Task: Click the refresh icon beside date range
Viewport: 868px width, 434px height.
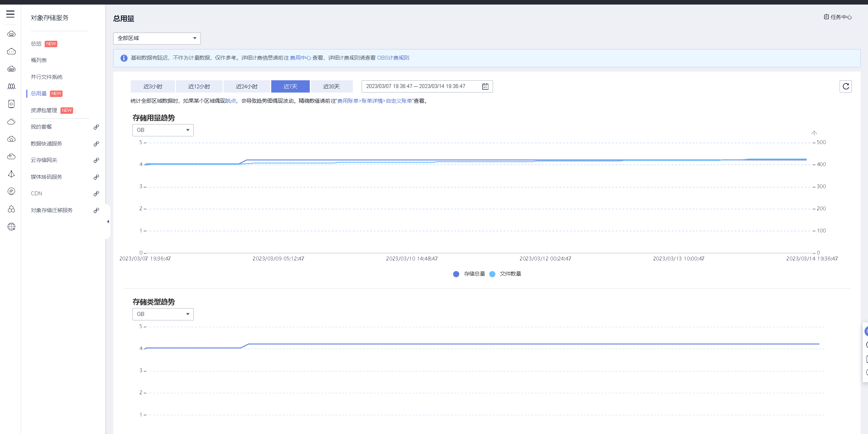Action: click(846, 87)
